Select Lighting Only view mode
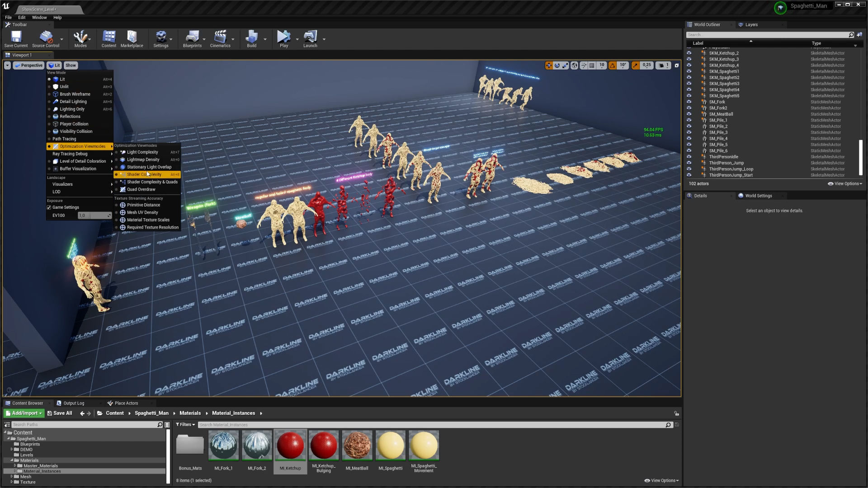 (80, 109)
